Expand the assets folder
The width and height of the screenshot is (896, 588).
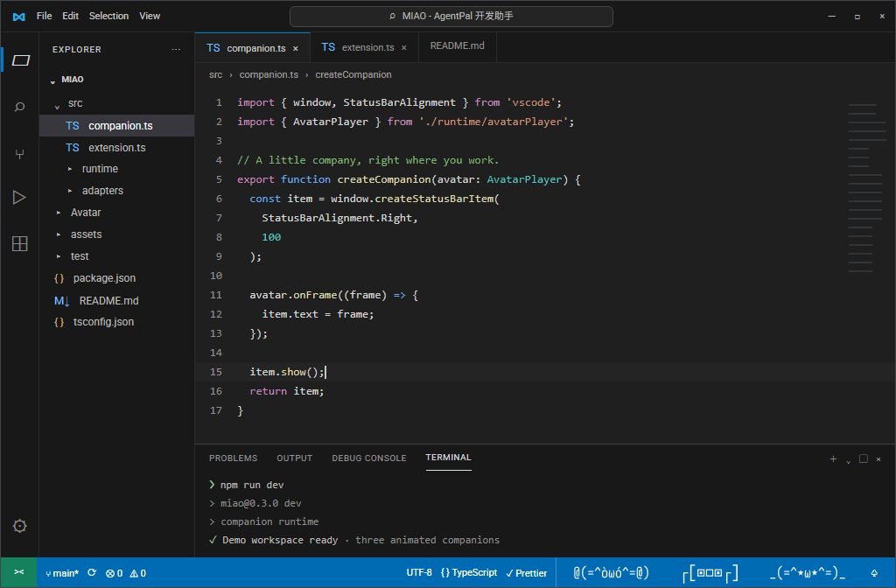[x=59, y=234]
